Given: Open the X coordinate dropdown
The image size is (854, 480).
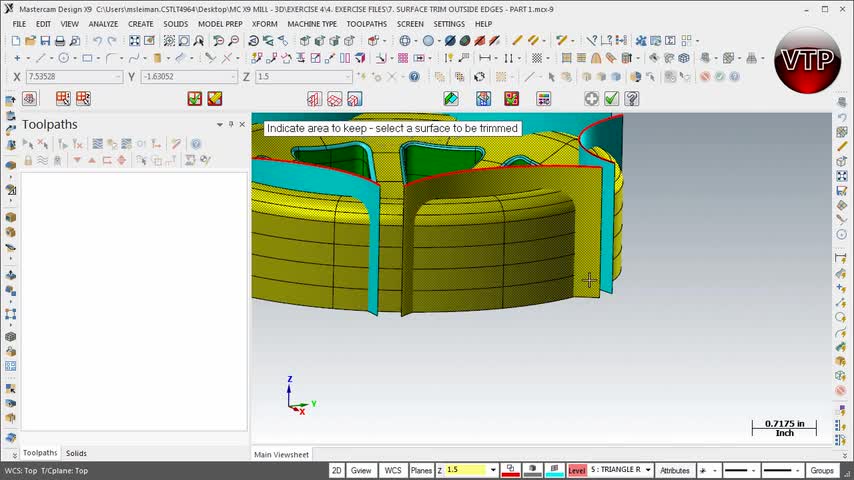Looking at the screenshot, I should tap(118, 77).
